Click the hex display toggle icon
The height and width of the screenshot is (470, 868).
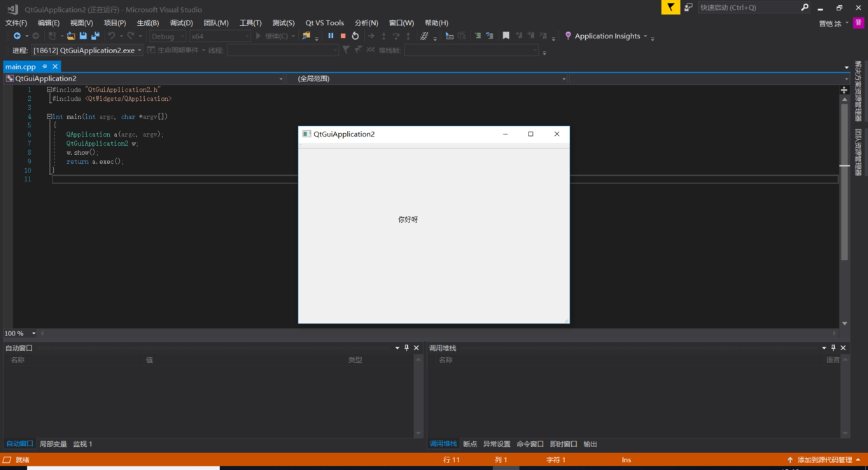click(424, 36)
